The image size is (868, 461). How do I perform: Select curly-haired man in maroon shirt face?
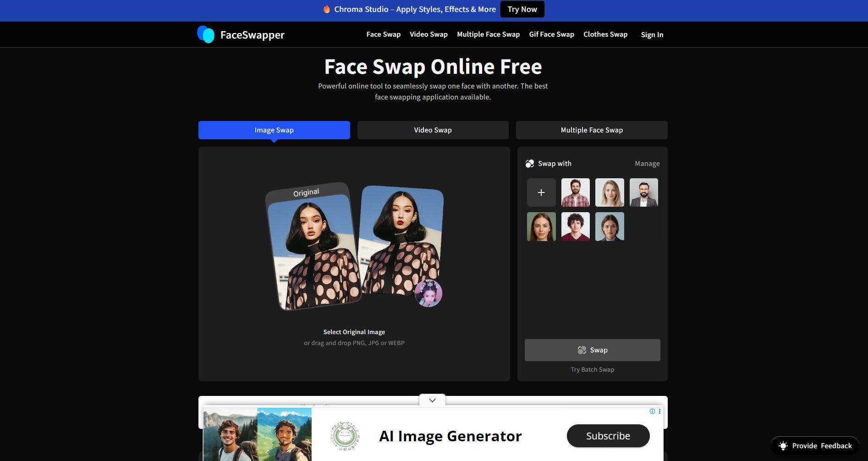pos(576,226)
